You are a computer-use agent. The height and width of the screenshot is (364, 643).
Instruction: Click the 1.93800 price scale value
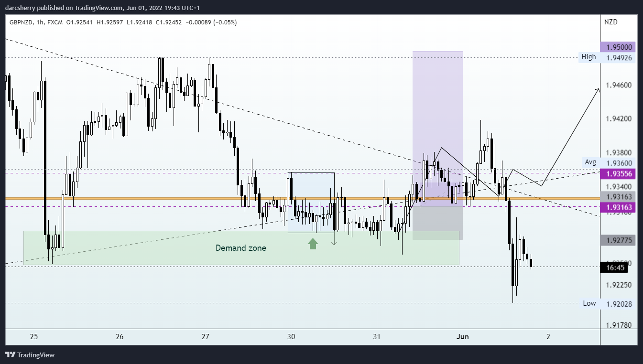pyautogui.click(x=619, y=153)
